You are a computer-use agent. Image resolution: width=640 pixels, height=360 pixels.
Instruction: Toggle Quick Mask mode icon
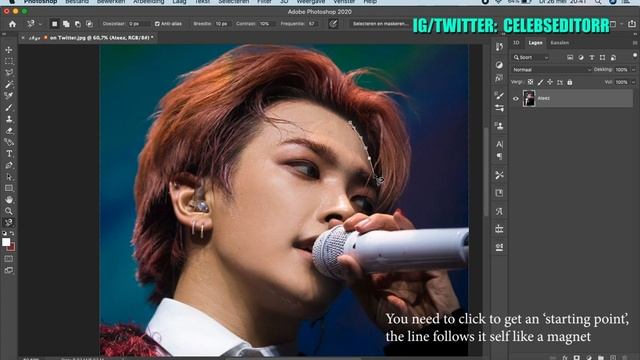pyautogui.click(x=9, y=259)
